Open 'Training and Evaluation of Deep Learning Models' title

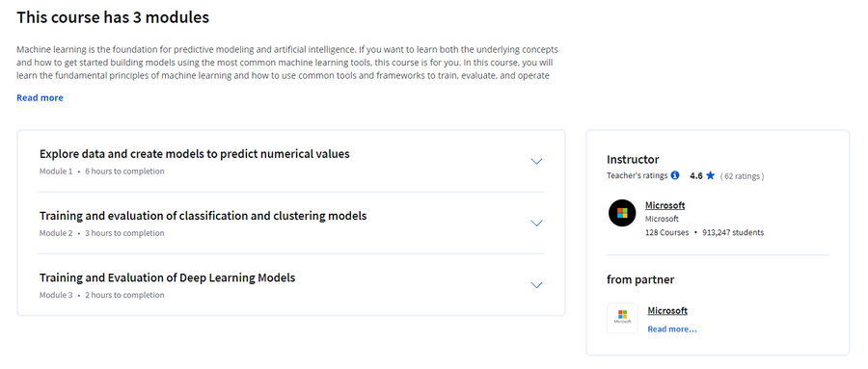[x=167, y=277]
